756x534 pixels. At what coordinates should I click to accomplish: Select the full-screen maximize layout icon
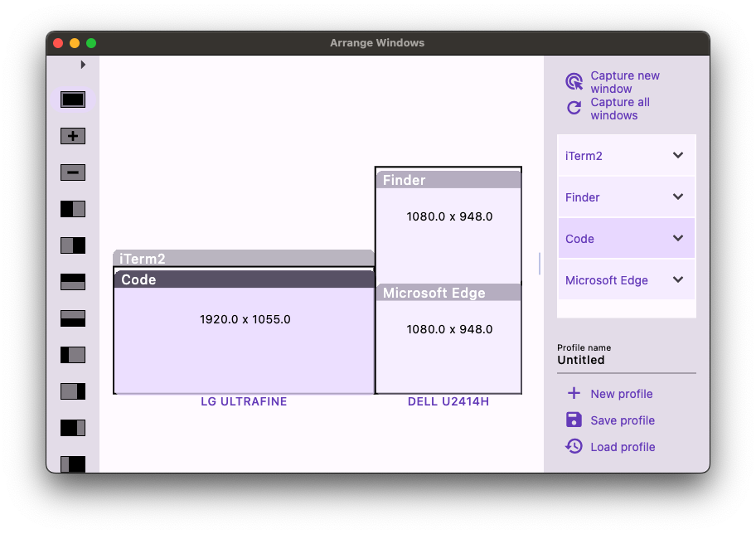(x=73, y=100)
